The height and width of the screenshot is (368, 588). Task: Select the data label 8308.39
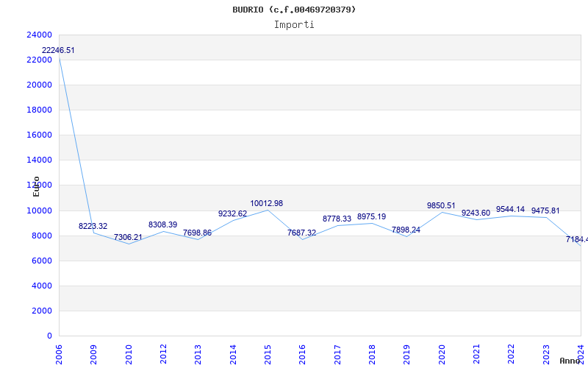click(x=162, y=224)
